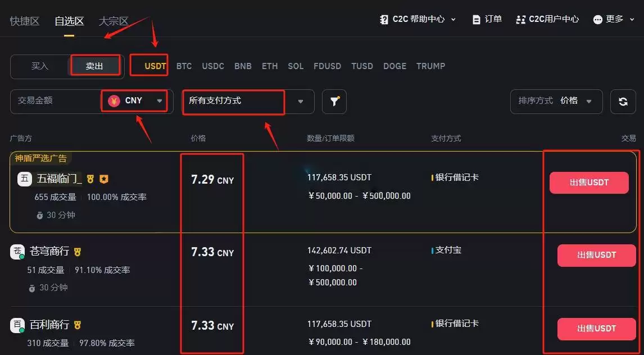Image resolution: width=644 pixels, height=355 pixels.
Task: Toggle to the BTC asset option
Action: pos(184,66)
